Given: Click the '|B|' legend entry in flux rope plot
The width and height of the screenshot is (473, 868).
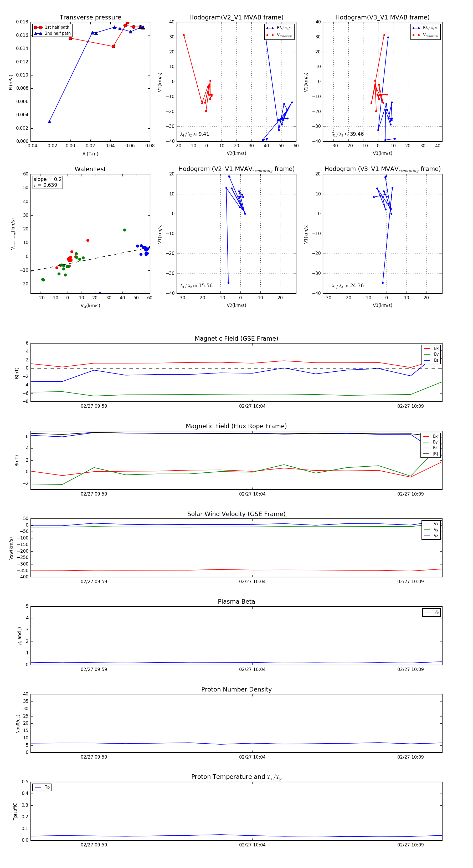Looking at the screenshot, I should point(431,454).
